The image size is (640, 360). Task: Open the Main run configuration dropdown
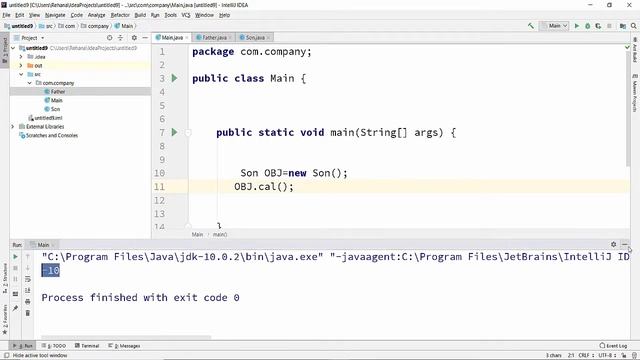[554, 26]
